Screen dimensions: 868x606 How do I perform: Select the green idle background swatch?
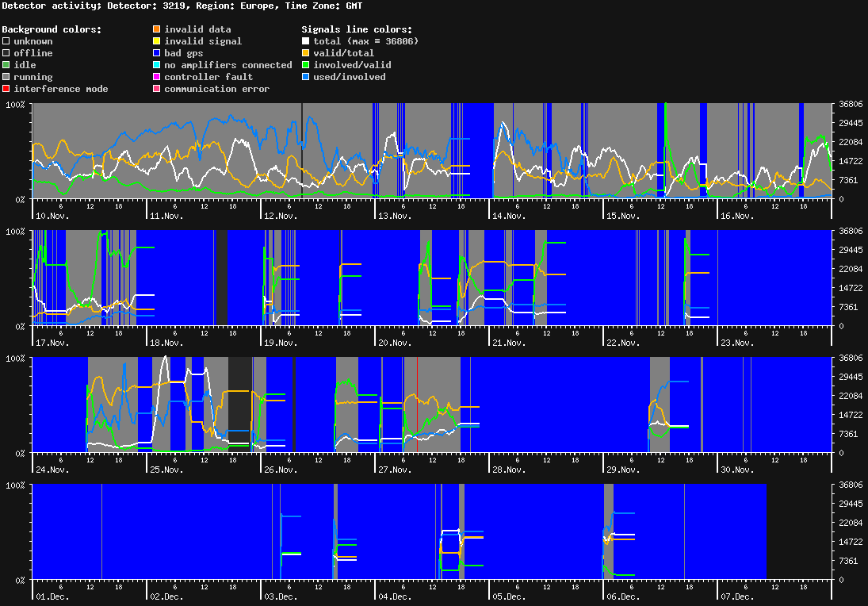6,65
